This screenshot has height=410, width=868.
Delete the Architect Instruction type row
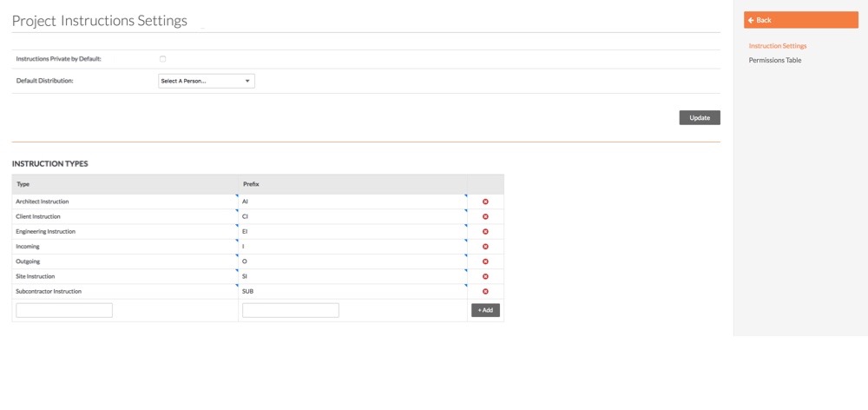tap(485, 202)
